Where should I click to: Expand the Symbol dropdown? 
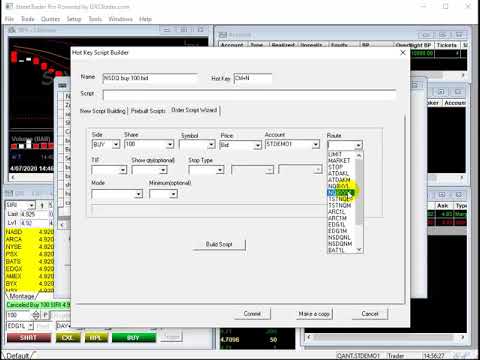[x=211, y=145]
